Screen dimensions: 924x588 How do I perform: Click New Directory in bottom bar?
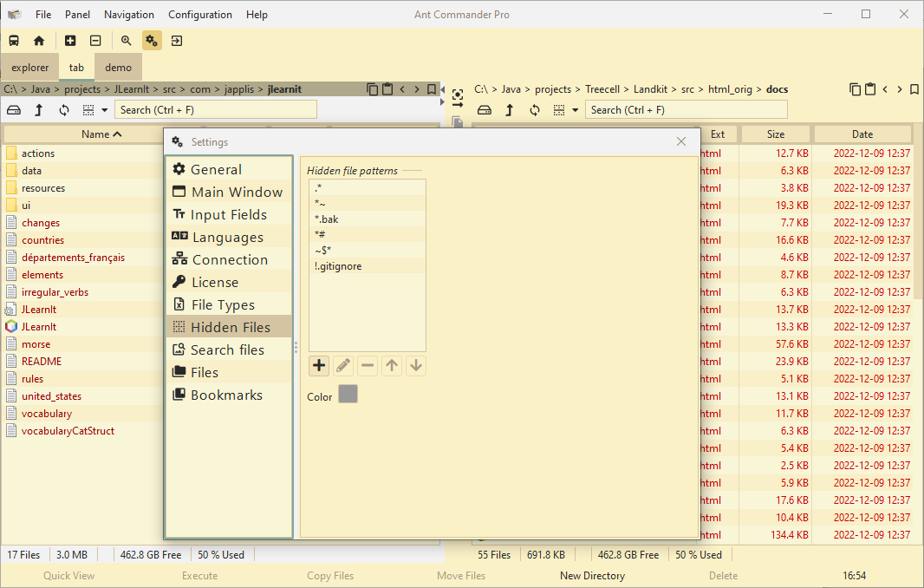(592, 576)
